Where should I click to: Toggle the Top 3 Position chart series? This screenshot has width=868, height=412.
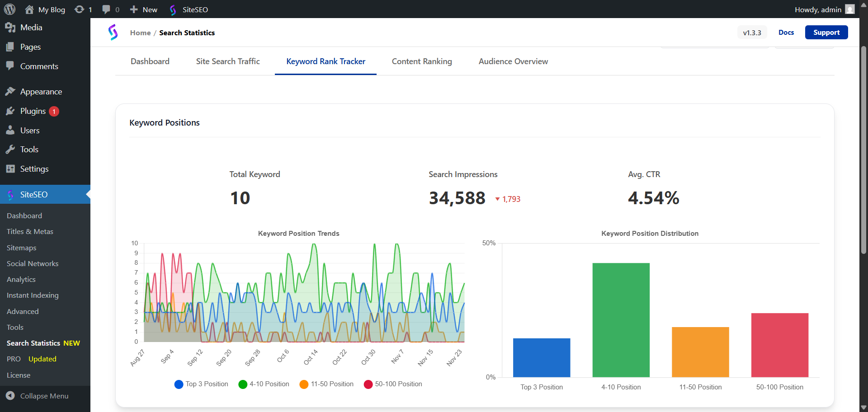point(201,384)
